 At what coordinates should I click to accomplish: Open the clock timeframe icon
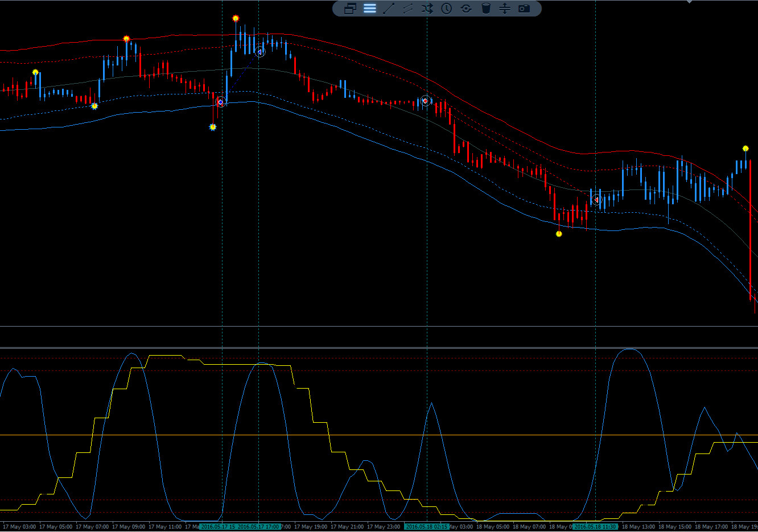pos(447,9)
